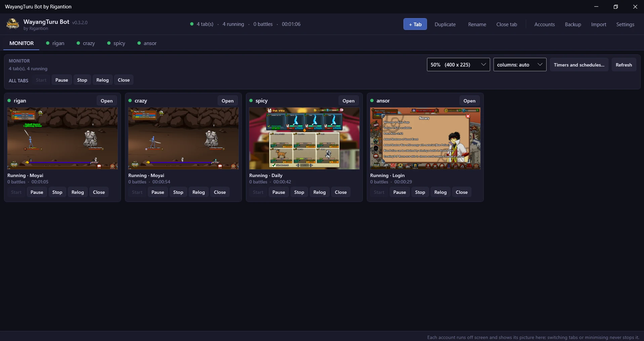
Task: Switch to the rigan tab
Action: 55,43
